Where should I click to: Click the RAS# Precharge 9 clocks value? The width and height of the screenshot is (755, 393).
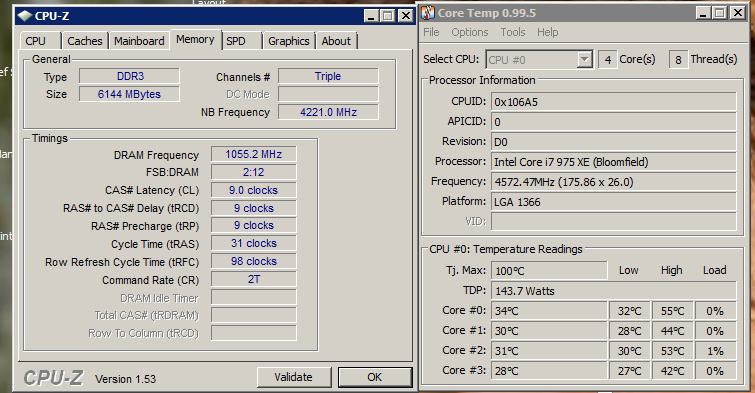pos(254,225)
